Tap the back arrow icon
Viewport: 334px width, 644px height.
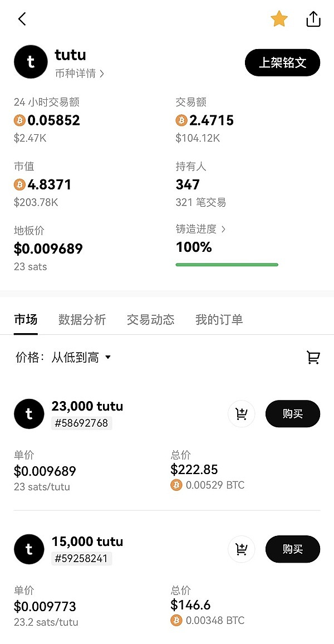pyautogui.click(x=22, y=19)
